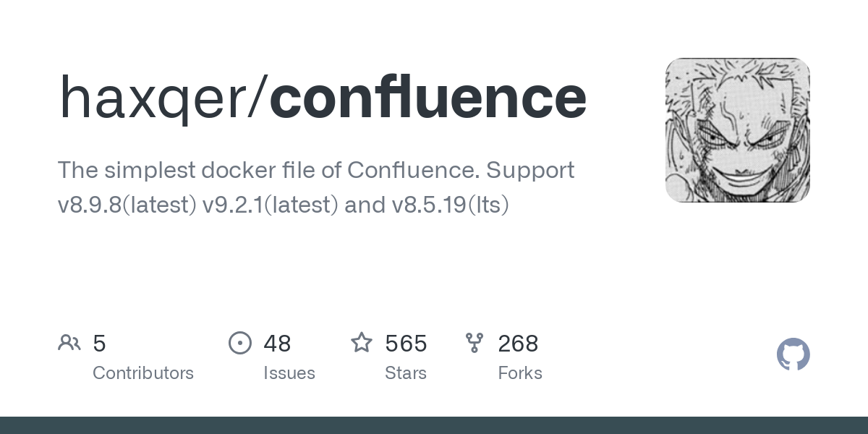
Task: Select the Forks label
Action: [520, 373]
